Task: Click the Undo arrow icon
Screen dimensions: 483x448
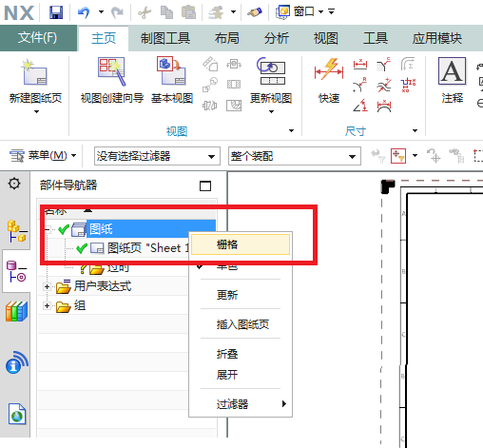Action: (84, 12)
